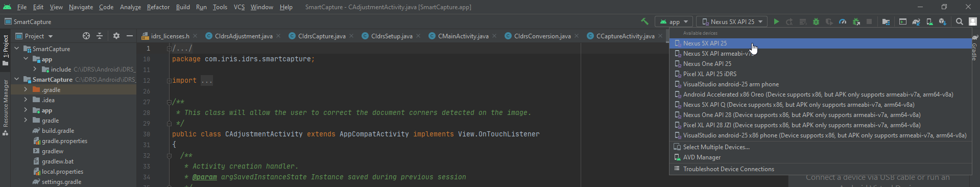Click Select Multiple Devices... option
The height and width of the screenshot is (187, 980).
point(820,147)
